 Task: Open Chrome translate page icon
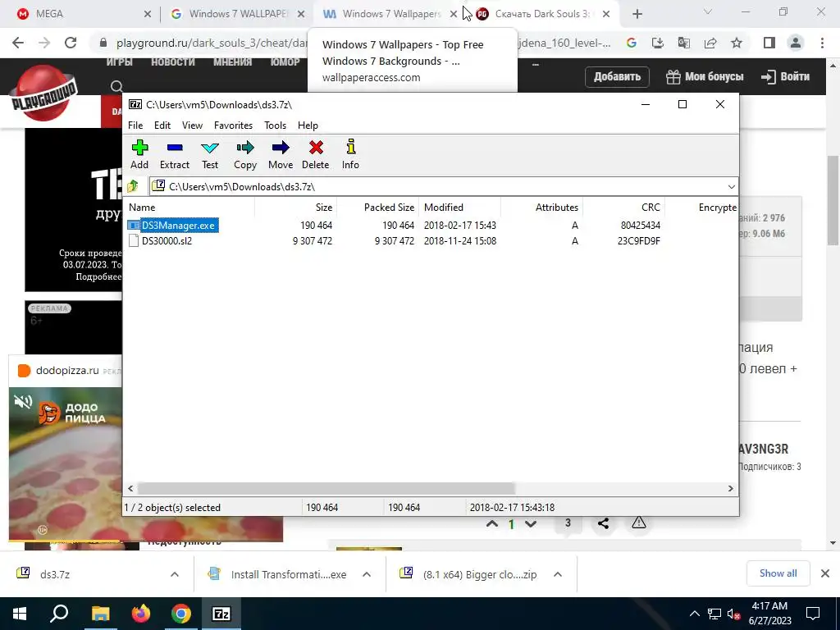pos(684,43)
